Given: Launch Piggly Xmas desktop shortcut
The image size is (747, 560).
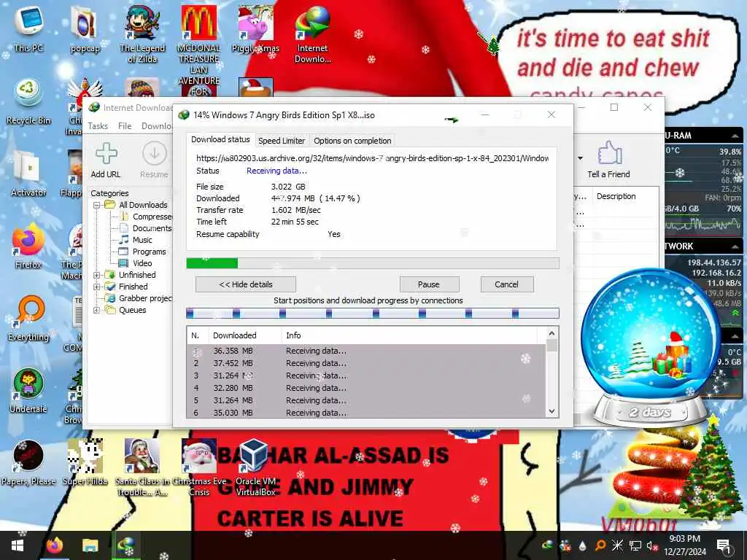Looking at the screenshot, I should (256, 28).
